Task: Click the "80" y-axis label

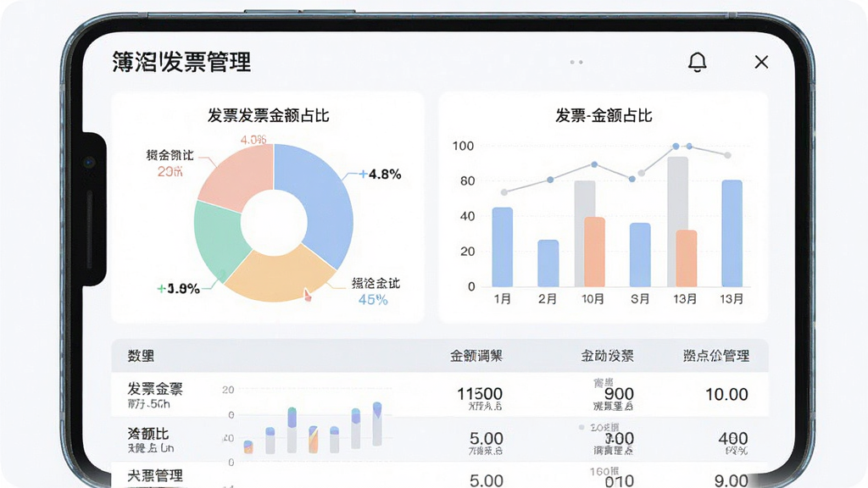Action: [x=467, y=181]
